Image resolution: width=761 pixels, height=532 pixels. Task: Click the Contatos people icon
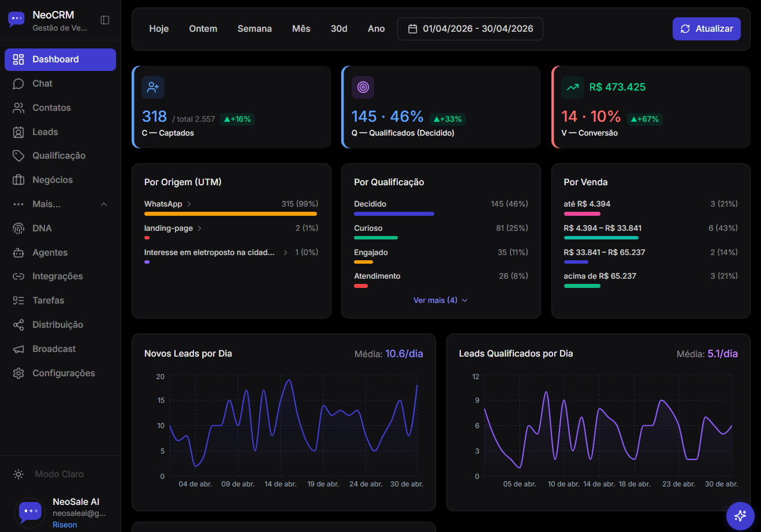(x=18, y=108)
